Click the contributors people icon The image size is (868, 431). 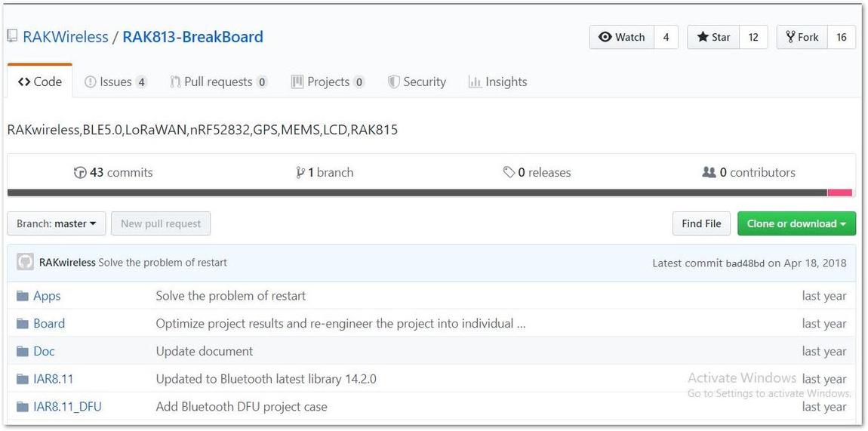tap(709, 173)
